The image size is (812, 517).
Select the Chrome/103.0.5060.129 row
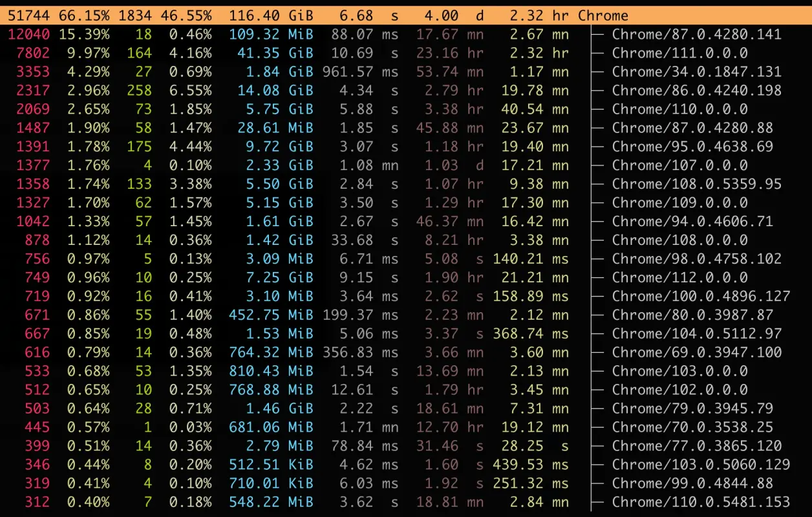[x=406, y=465]
